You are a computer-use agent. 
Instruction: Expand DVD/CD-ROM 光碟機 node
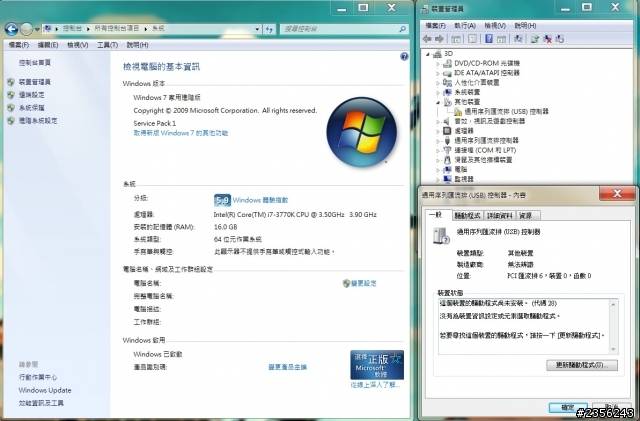tap(438, 64)
